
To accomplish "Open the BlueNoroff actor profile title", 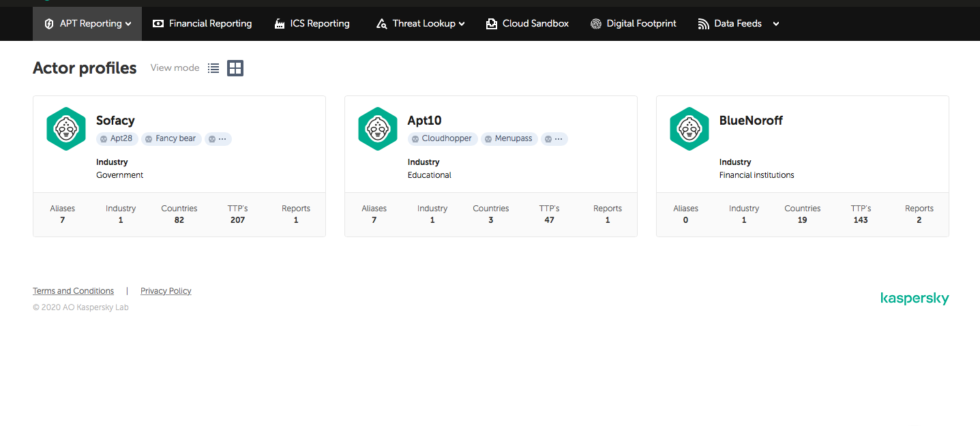I will tap(751, 121).
